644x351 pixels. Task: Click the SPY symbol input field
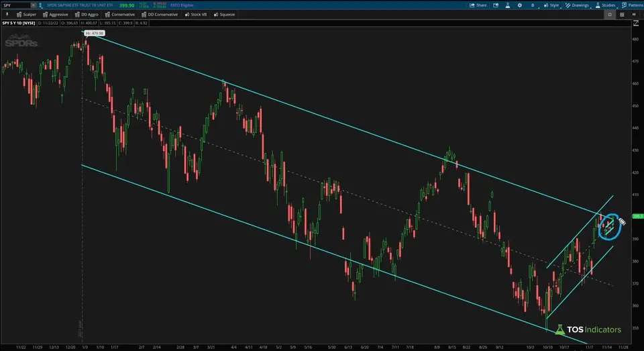pos(16,5)
